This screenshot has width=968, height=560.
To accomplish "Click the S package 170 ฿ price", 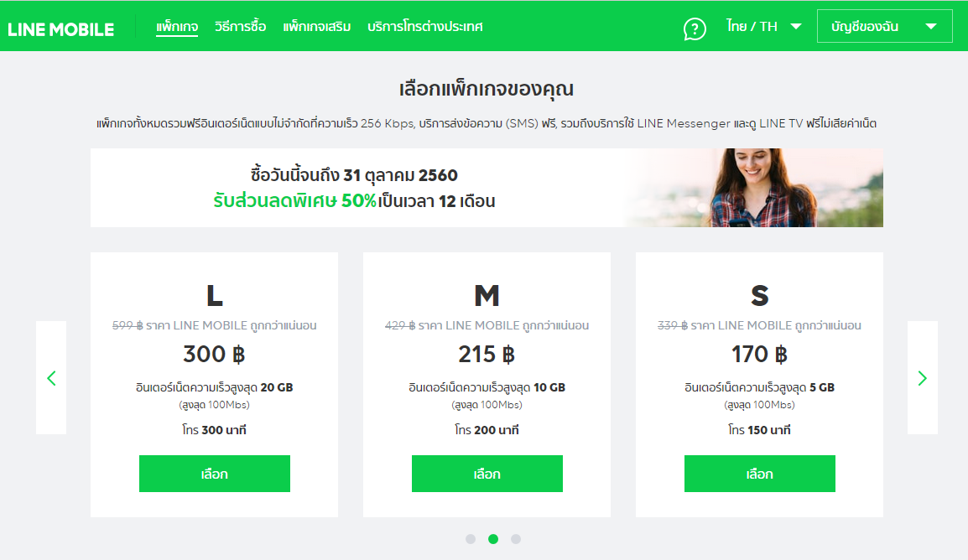I will [x=759, y=354].
